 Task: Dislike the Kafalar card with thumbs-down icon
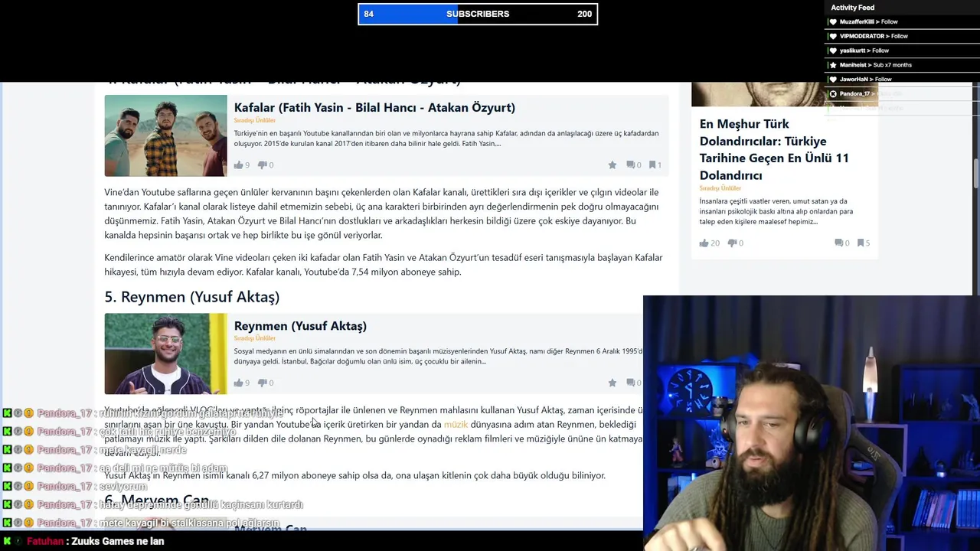pyautogui.click(x=263, y=165)
